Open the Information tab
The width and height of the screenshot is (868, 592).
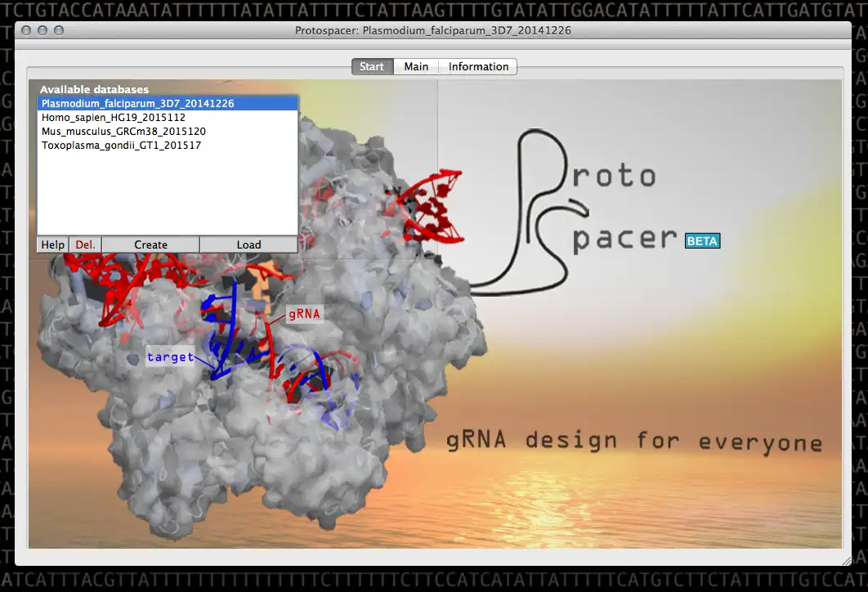(x=478, y=66)
